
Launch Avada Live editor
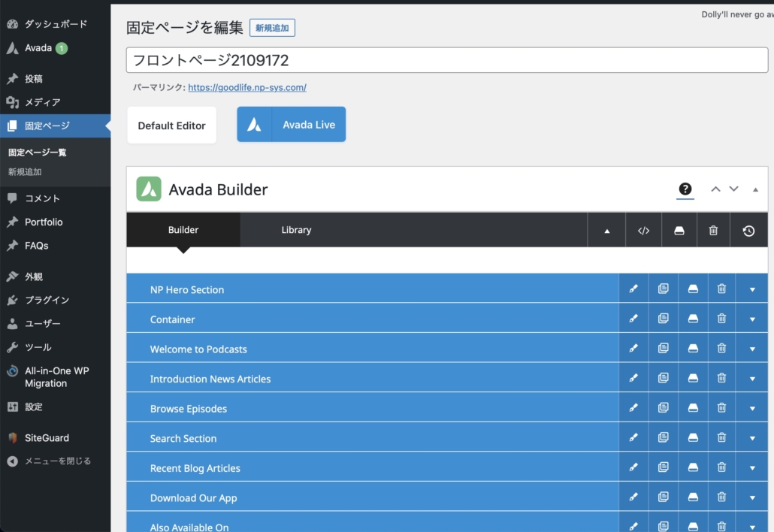click(x=292, y=125)
